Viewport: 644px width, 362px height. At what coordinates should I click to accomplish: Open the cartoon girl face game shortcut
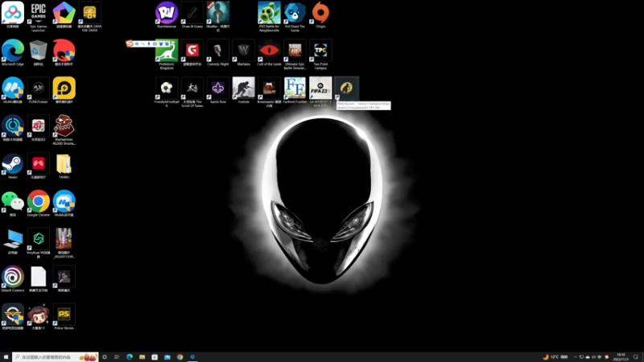[x=38, y=317]
